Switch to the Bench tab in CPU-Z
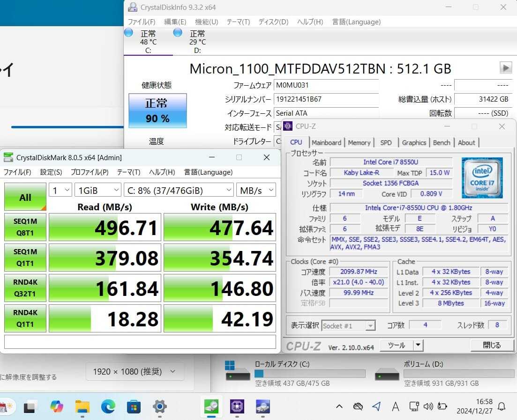 click(x=442, y=143)
